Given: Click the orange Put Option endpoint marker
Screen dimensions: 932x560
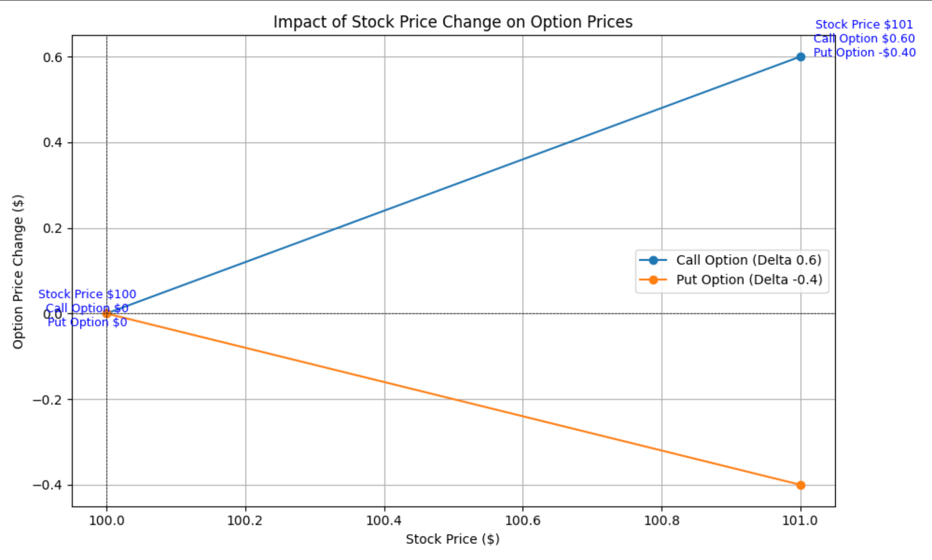Looking at the screenshot, I should [x=800, y=485].
